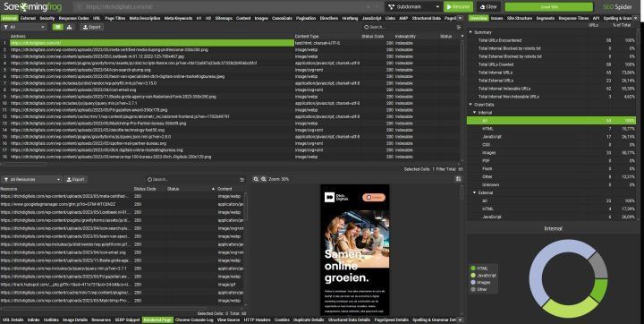Click the save screenshot icon in the rendered page pane

(x=458, y=179)
